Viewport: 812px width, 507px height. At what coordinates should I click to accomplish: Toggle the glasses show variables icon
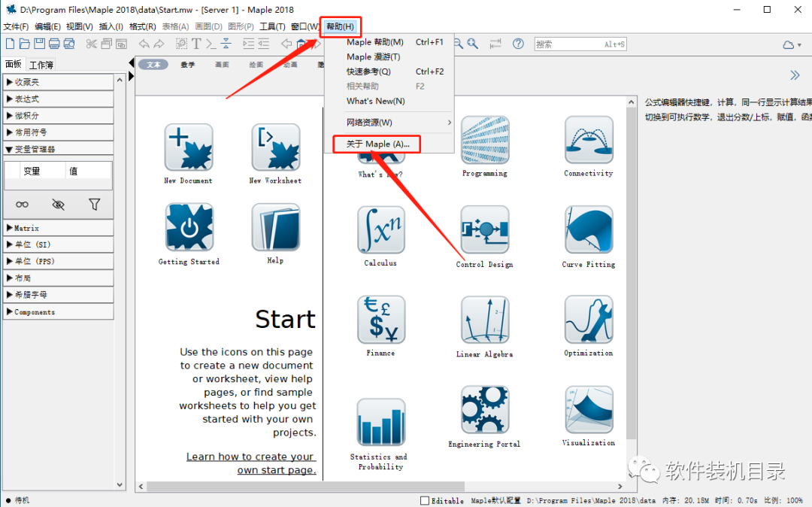22,205
